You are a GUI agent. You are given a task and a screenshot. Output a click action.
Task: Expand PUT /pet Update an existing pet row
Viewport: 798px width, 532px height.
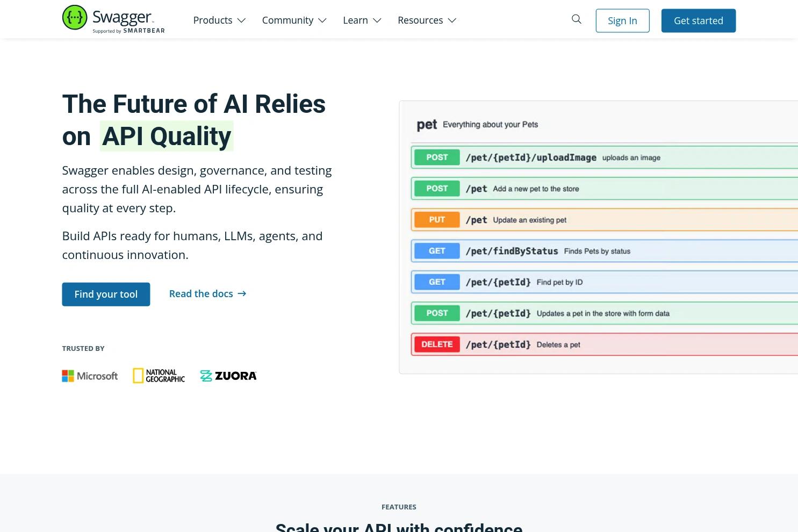click(605, 220)
